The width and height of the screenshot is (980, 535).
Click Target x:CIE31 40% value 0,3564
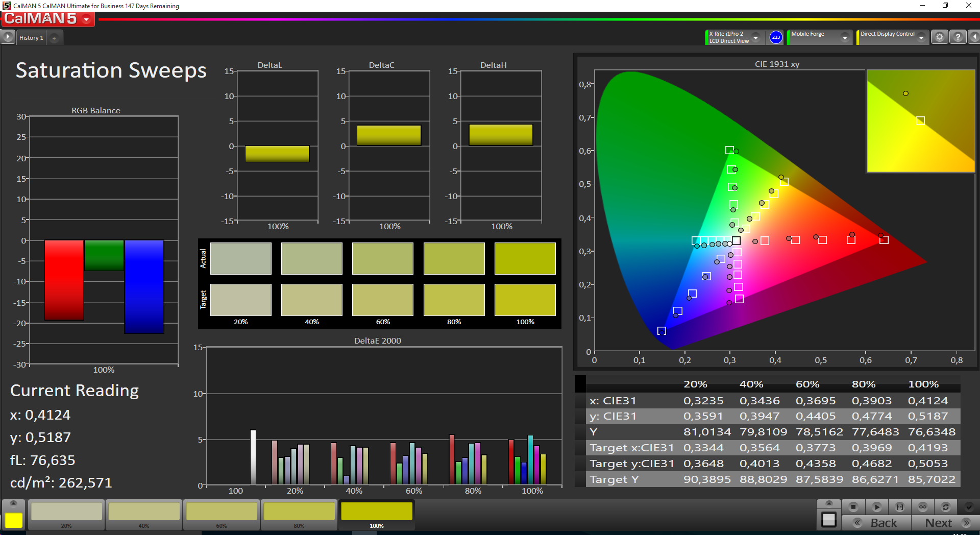(759, 448)
